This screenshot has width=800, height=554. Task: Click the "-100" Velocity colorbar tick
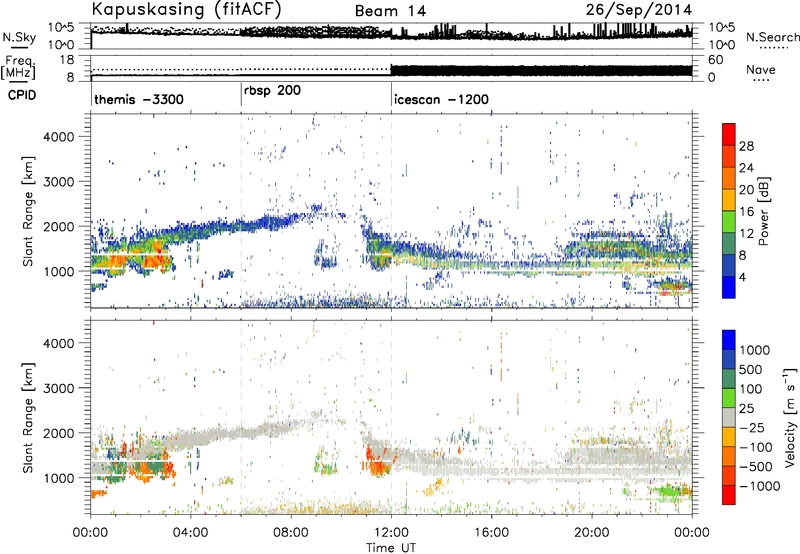[756, 447]
